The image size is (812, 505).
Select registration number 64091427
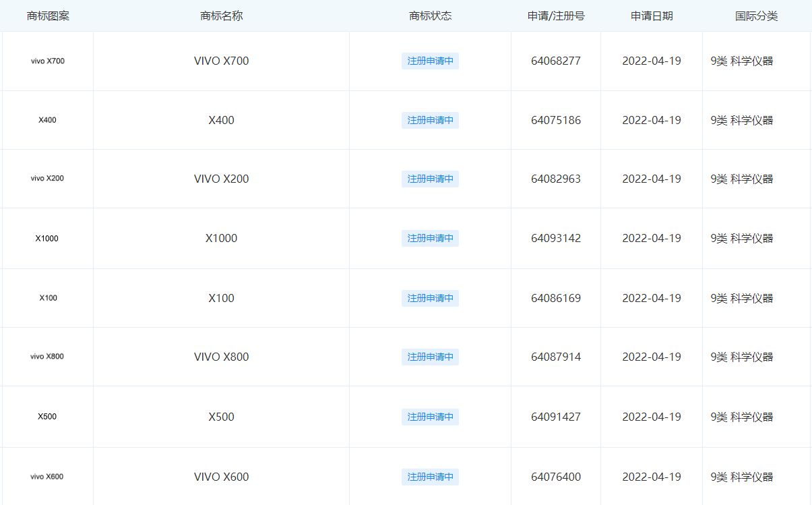pyautogui.click(x=556, y=417)
